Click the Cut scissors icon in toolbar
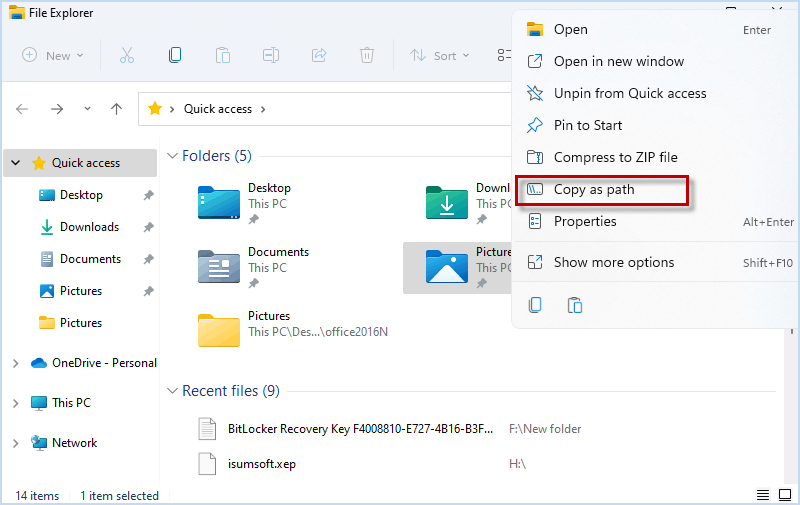This screenshot has height=505, width=800. (127, 55)
